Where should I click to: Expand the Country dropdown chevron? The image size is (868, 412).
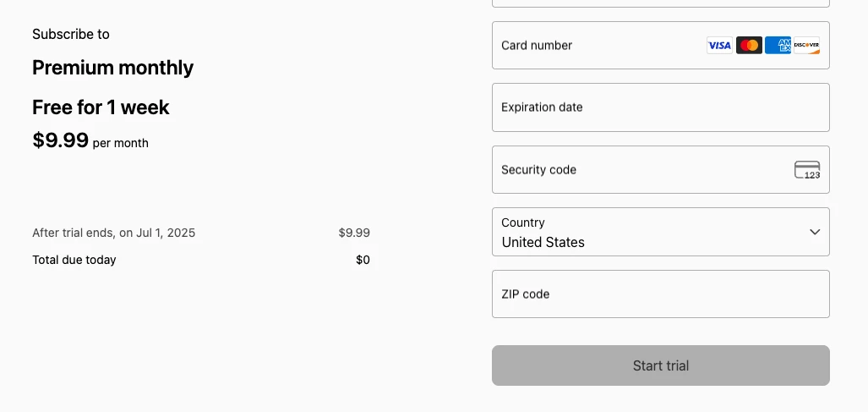[x=814, y=232]
